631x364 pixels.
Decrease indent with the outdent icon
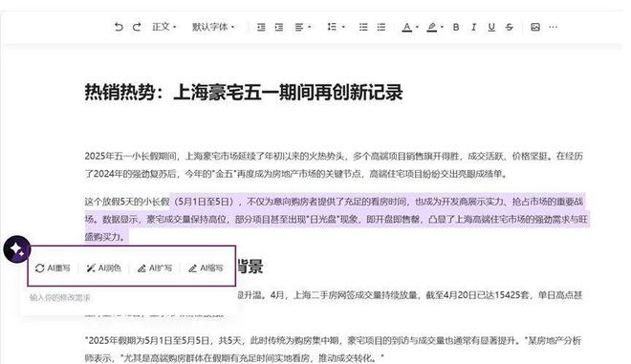point(261,27)
